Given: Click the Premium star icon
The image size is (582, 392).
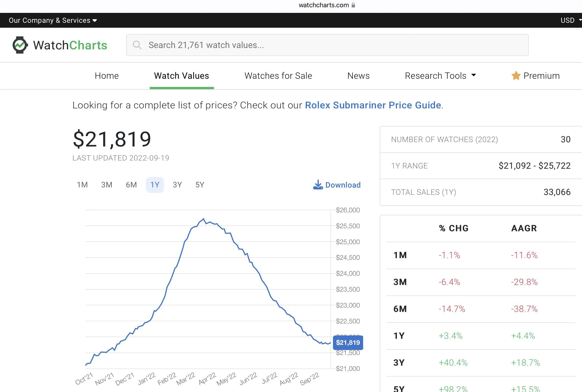Looking at the screenshot, I should tap(516, 75).
